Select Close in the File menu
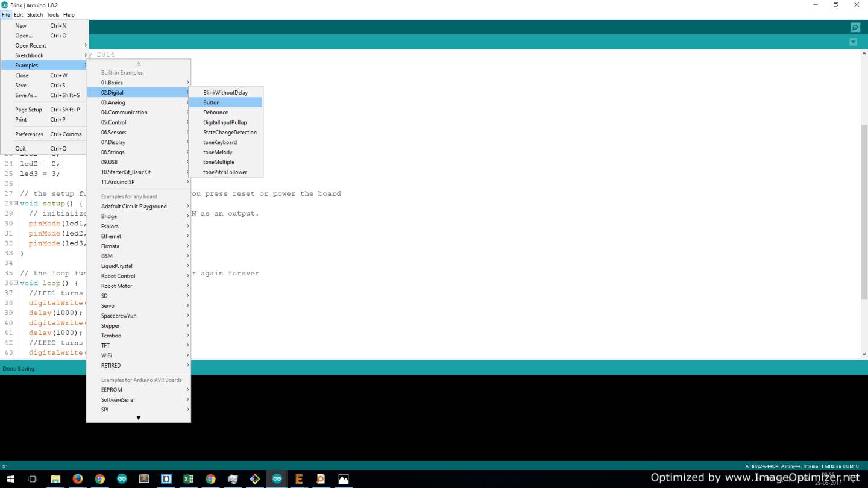The image size is (868, 488). (x=45, y=75)
